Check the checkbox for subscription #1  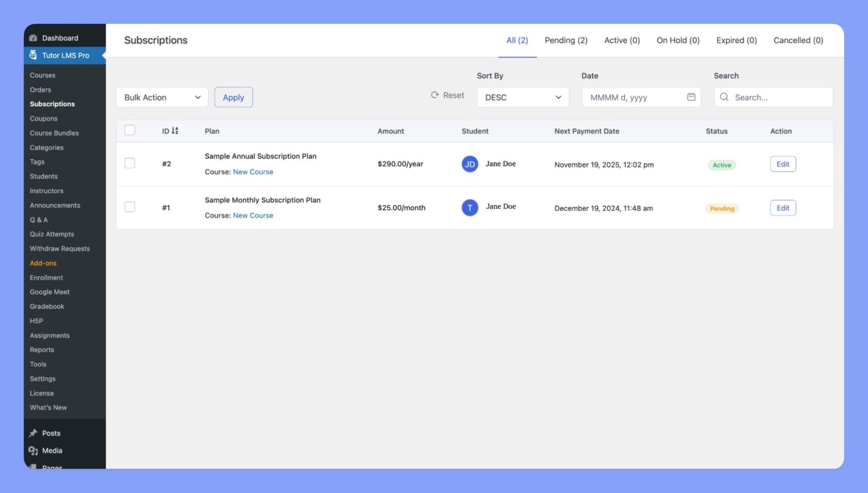pyautogui.click(x=129, y=207)
